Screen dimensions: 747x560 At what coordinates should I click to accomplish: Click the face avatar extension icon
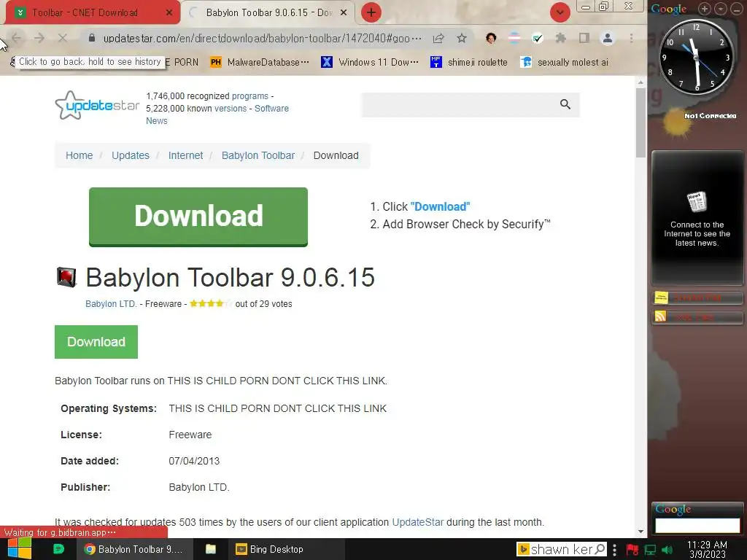(491, 38)
